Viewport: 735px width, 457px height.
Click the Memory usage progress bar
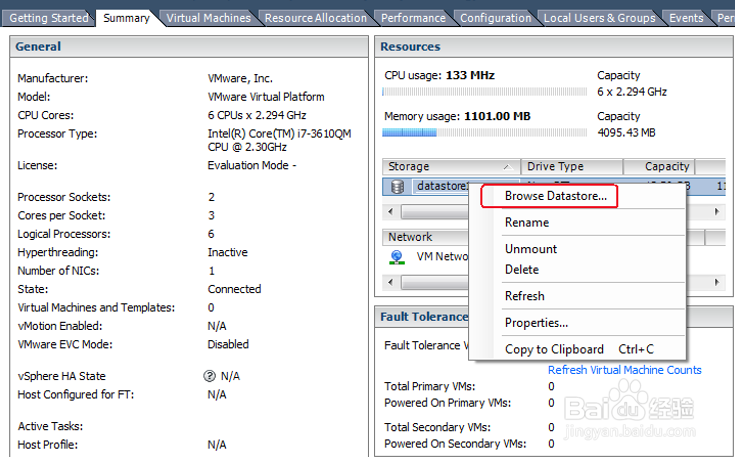484,133
